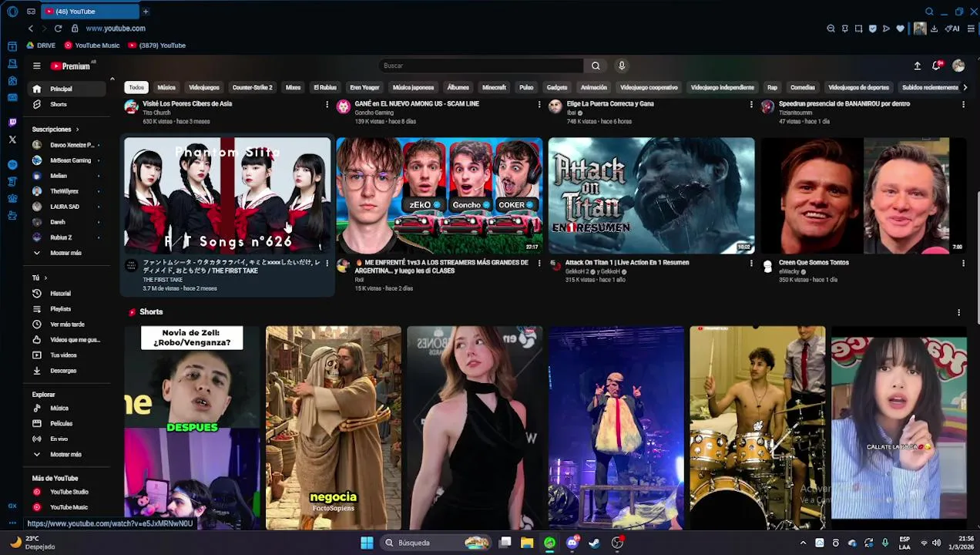Click the browser downloads icon
The height and width of the screenshot is (555, 980).
pyautogui.click(x=934, y=29)
